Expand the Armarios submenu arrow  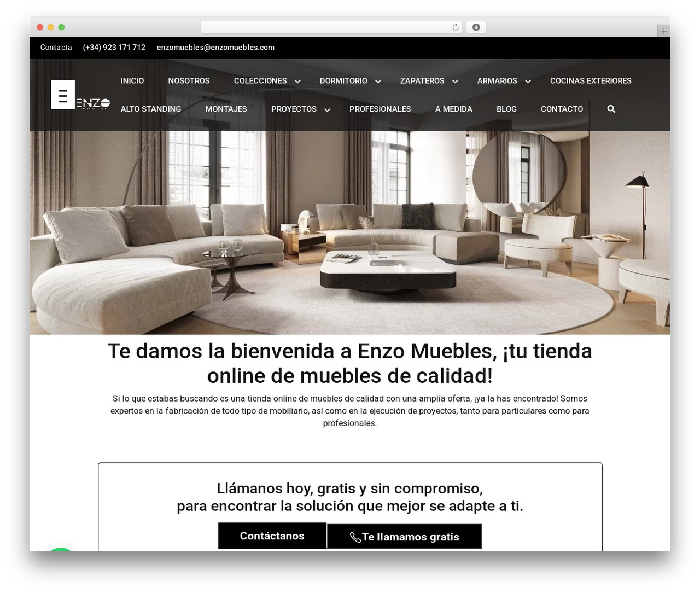[x=528, y=81]
